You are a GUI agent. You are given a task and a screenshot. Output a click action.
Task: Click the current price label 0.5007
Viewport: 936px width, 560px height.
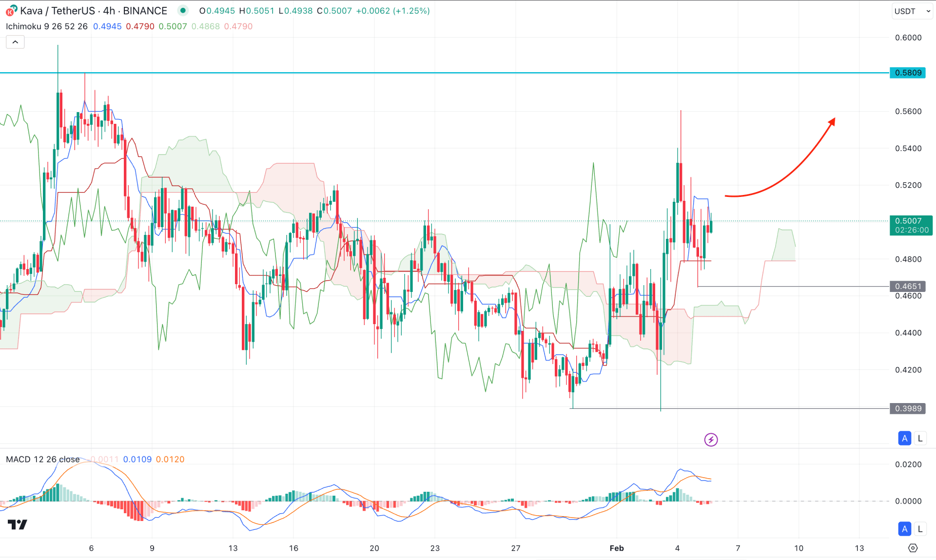pyautogui.click(x=911, y=225)
